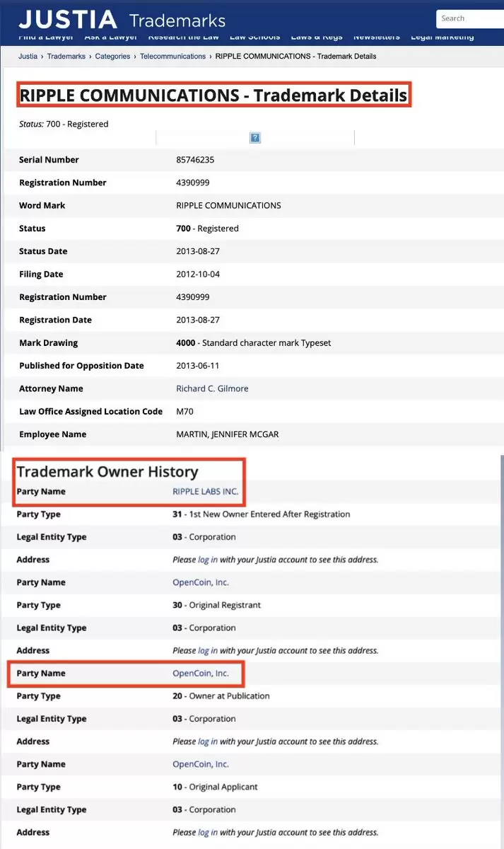Viewport: 504px width, 849px height.
Task: Click the Law Office Assigned Location Code label
Action: pyautogui.click(x=90, y=411)
